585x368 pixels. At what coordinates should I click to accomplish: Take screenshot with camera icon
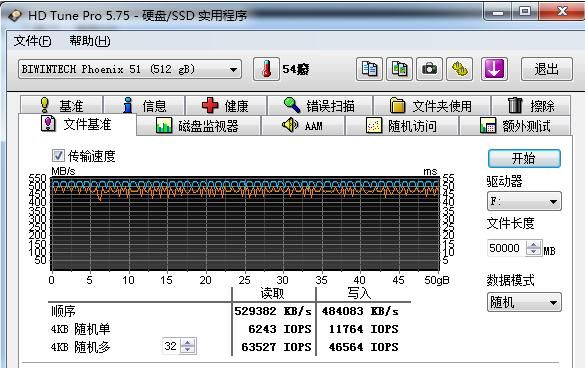tap(429, 69)
